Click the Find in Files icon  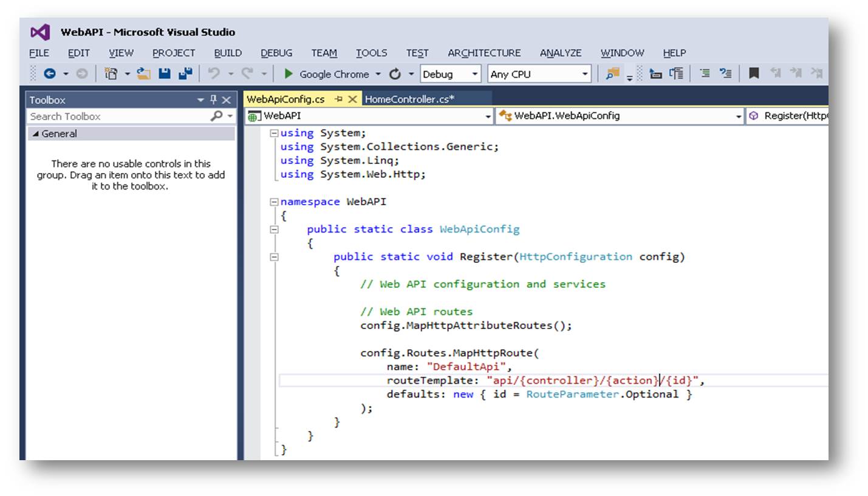tap(613, 74)
